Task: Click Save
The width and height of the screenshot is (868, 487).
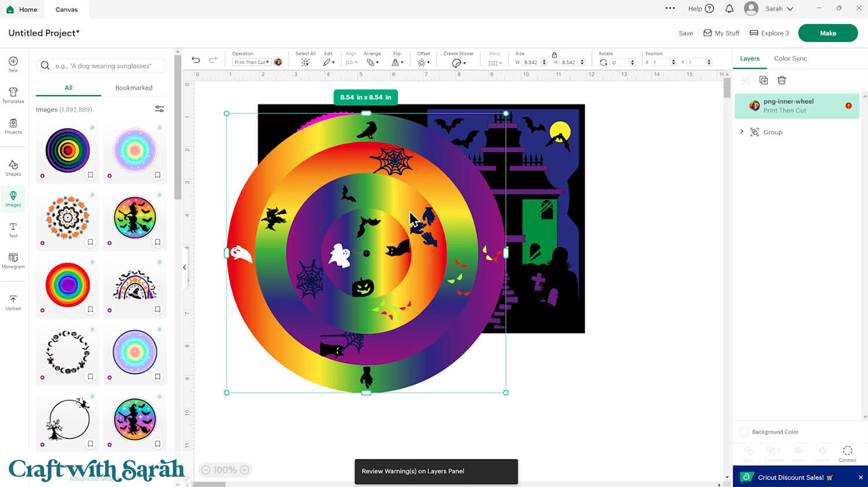Action: [x=686, y=33]
